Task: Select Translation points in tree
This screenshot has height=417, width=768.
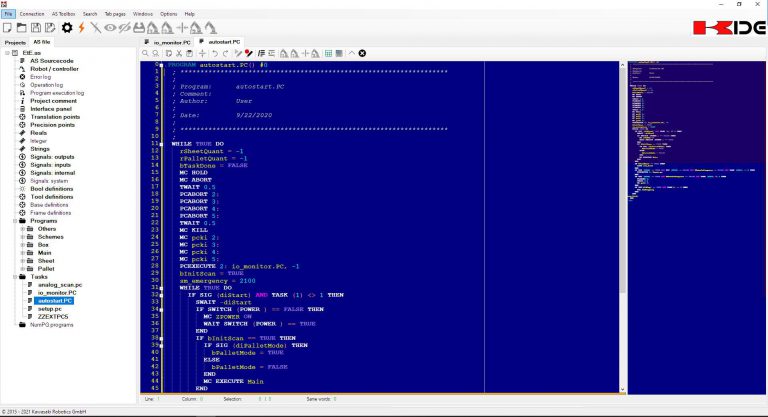Action: pyautogui.click(x=55, y=117)
